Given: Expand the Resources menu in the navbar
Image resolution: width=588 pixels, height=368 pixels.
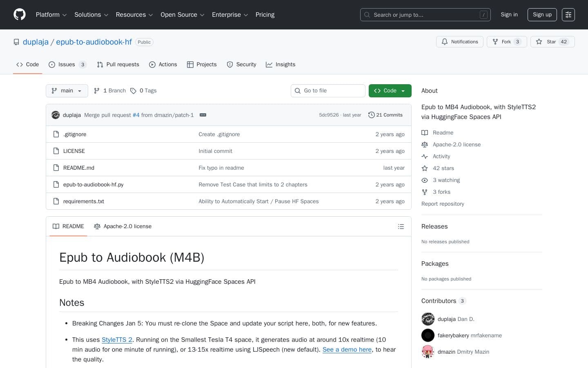Looking at the screenshot, I should [x=134, y=15].
